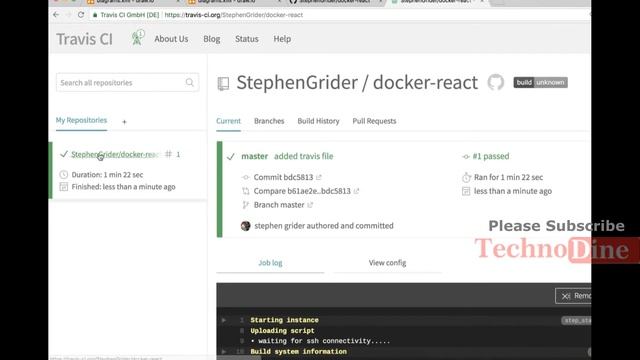Click stephen grider authored and committed text
Viewport: 640px width, 360px height.
(x=324, y=226)
